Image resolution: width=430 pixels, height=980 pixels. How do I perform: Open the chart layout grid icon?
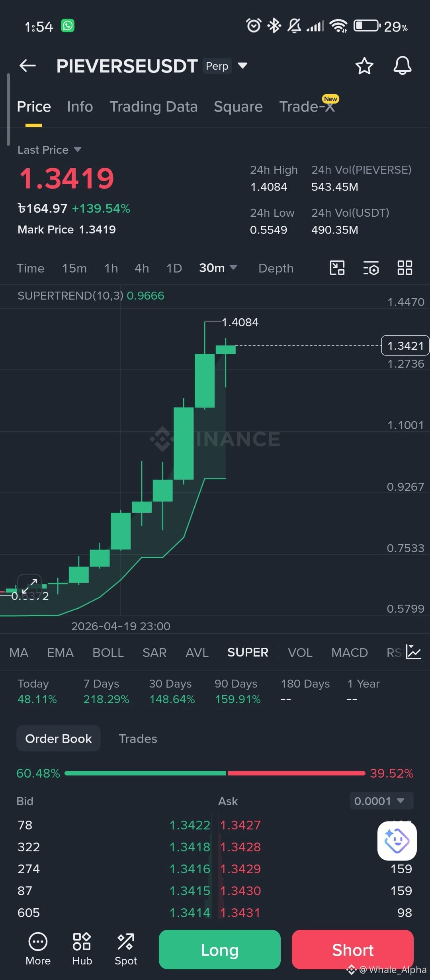(x=405, y=268)
